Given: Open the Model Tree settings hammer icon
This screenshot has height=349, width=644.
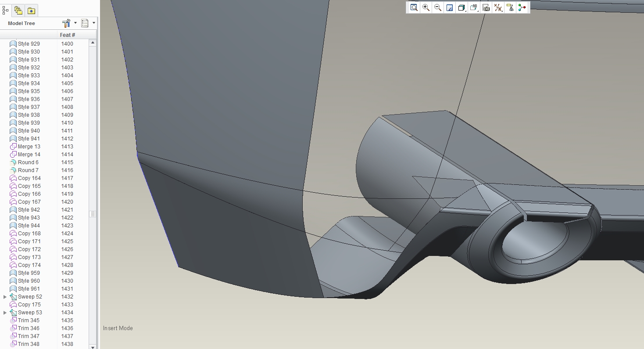Looking at the screenshot, I should tap(66, 23).
